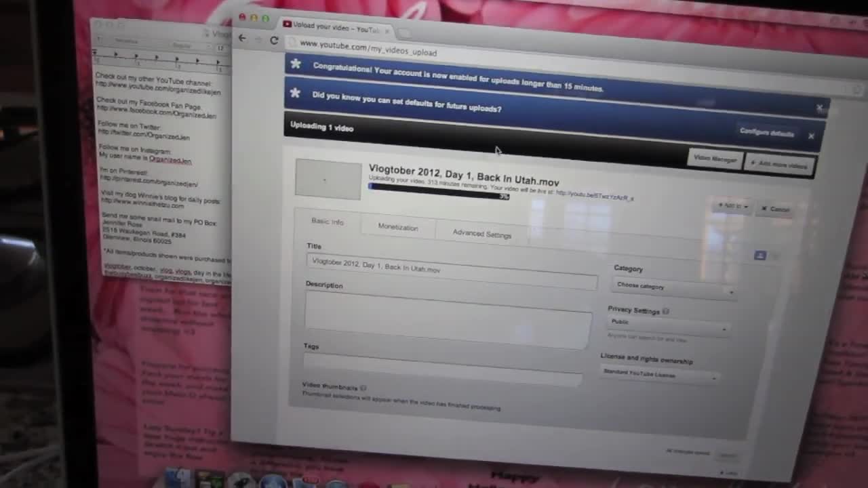The width and height of the screenshot is (868, 488).
Task: Click the Video thumbnails help icon
Action: pyautogui.click(x=363, y=388)
